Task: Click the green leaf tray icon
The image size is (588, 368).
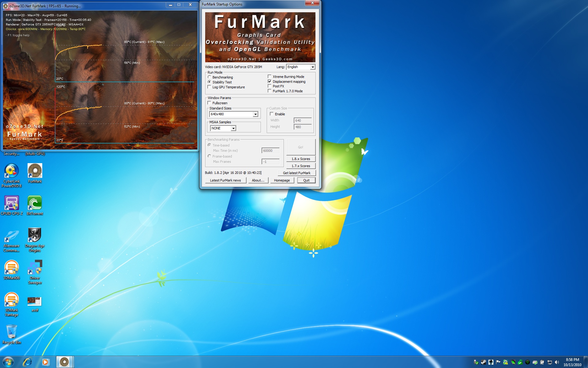Action: click(513, 362)
